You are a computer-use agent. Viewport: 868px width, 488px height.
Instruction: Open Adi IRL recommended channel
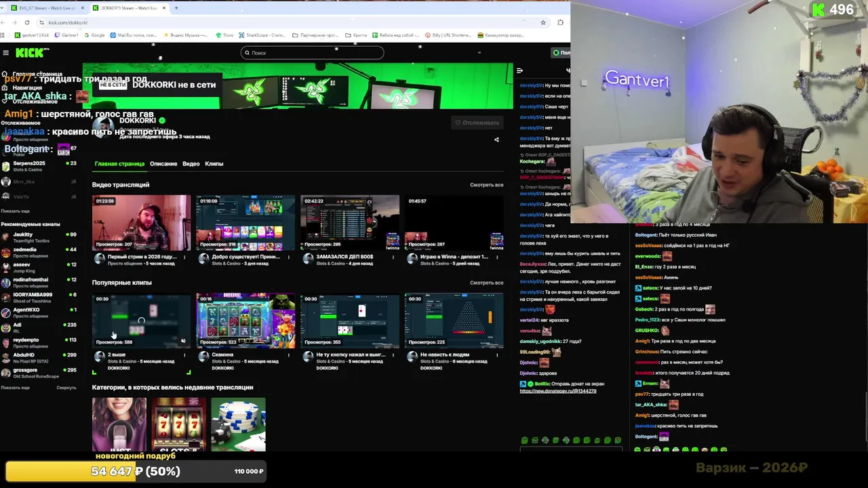tap(39, 327)
